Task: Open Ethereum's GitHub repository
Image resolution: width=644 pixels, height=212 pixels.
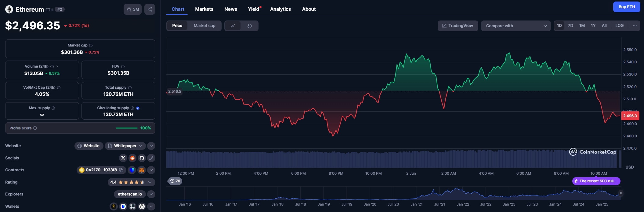Action: pyautogui.click(x=142, y=158)
